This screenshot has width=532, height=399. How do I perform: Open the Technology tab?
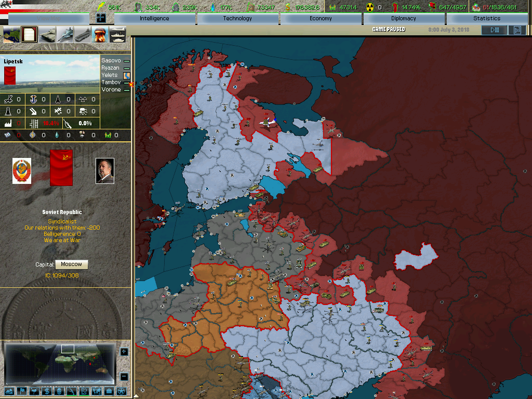tap(237, 18)
